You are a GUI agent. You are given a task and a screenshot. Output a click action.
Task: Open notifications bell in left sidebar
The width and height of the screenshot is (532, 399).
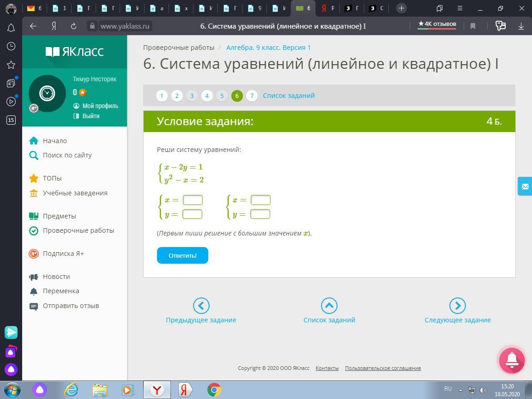(11, 28)
